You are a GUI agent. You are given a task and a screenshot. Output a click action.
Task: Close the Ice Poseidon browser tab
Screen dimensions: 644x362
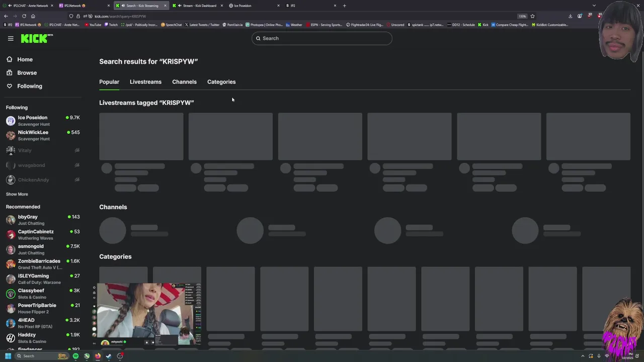point(278,6)
